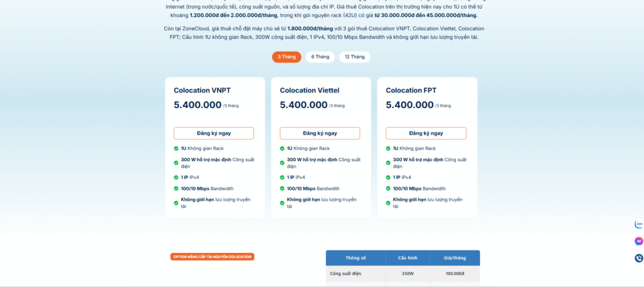
Task: Switch to the 12 Tháng billing period
Action: [355, 57]
